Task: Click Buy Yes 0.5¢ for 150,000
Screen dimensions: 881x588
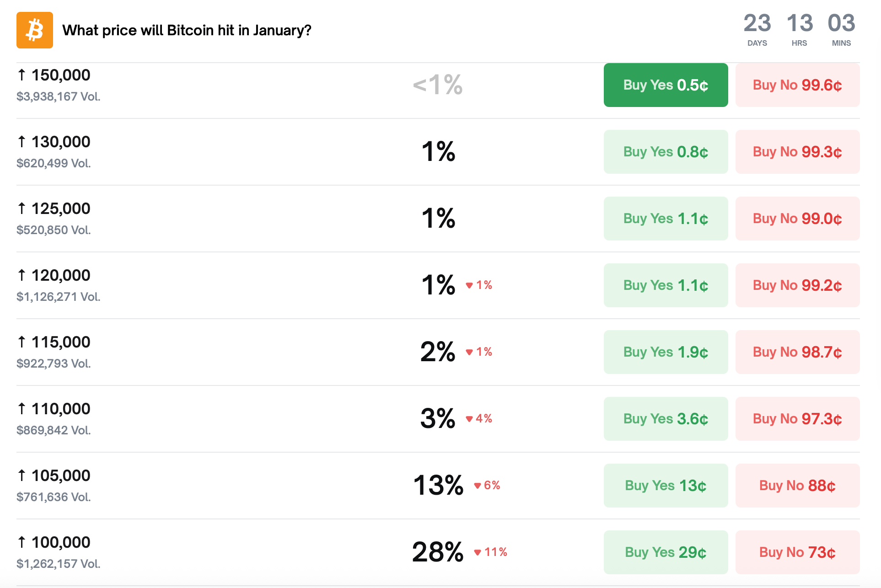Action: coord(666,85)
